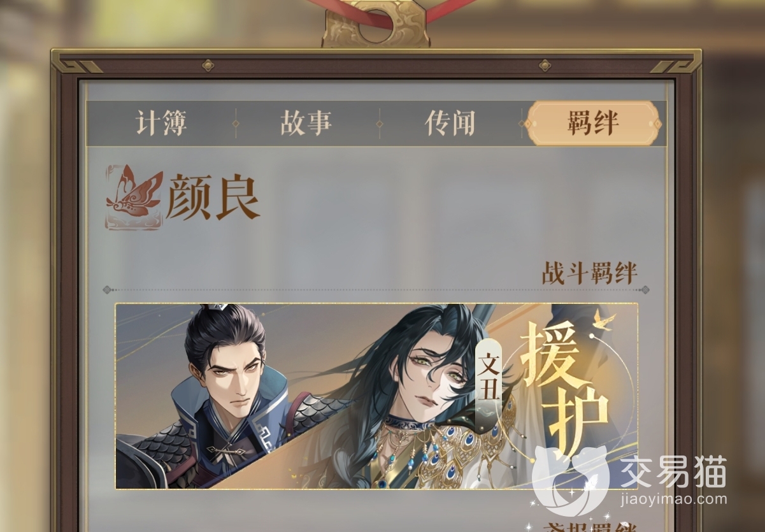Viewport: 765px width, 532px height.
Task: Switch to the 计簿 tab
Action: (x=161, y=123)
